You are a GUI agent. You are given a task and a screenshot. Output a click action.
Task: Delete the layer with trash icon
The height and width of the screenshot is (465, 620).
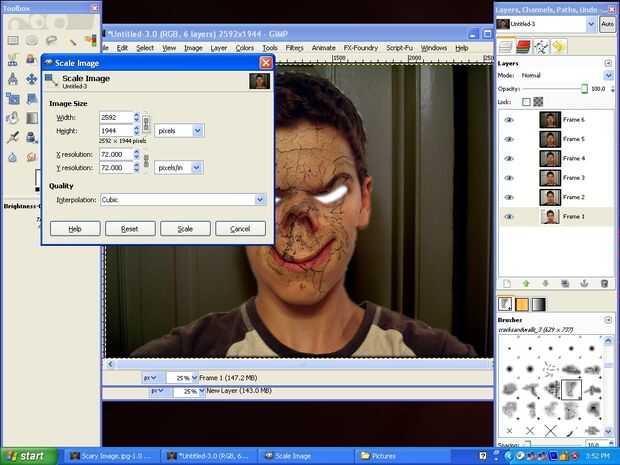[604, 284]
